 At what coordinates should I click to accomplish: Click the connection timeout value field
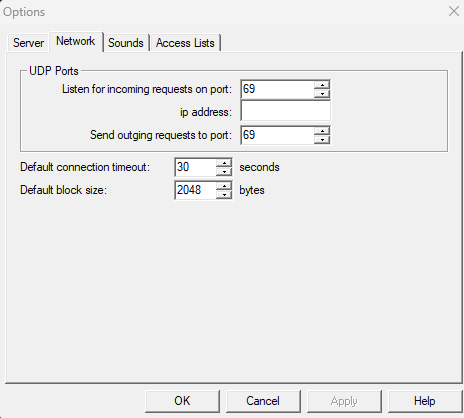(195, 167)
